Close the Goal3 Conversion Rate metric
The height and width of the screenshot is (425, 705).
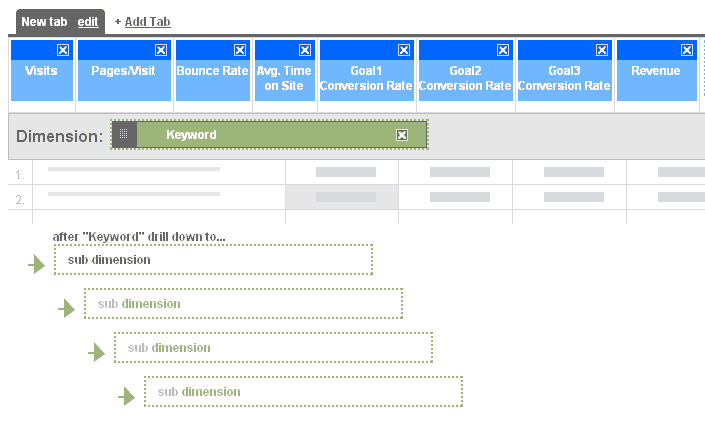pyautogui.click(x=601, y=50)
